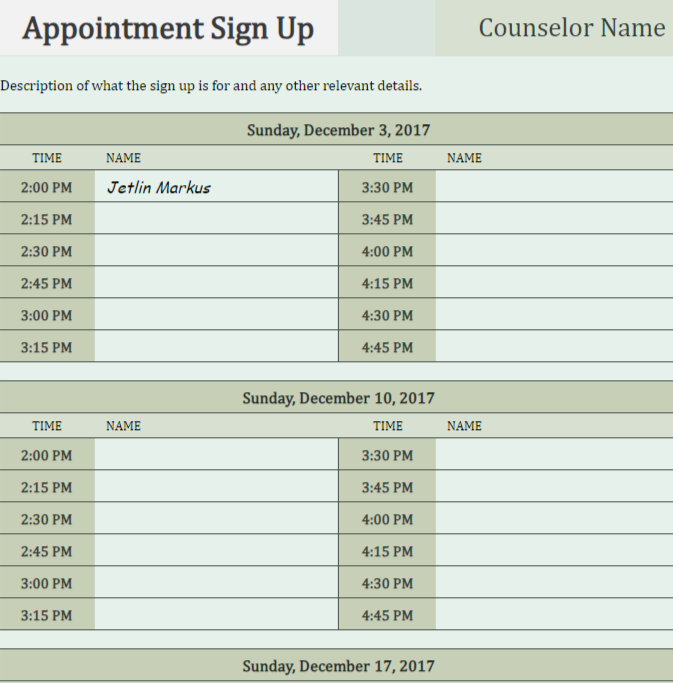This screenshot has height=683, width=673.
Task: Select December 10 name cell for 2:45 PM
Action: pos(216,551)
